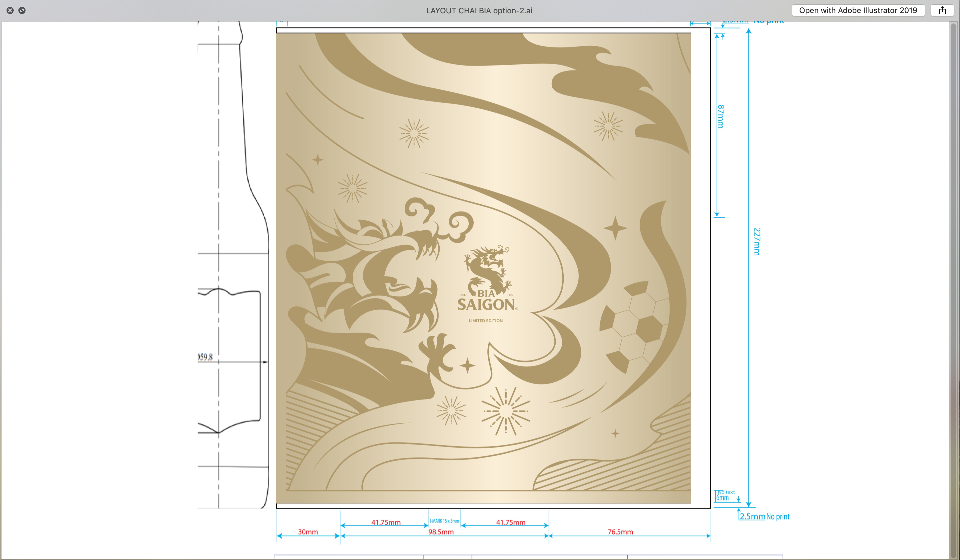Click the Share icon in the title bar
The height and width of the screenshot is (560, 960).
pyautogui.click(x=942, y=10)
